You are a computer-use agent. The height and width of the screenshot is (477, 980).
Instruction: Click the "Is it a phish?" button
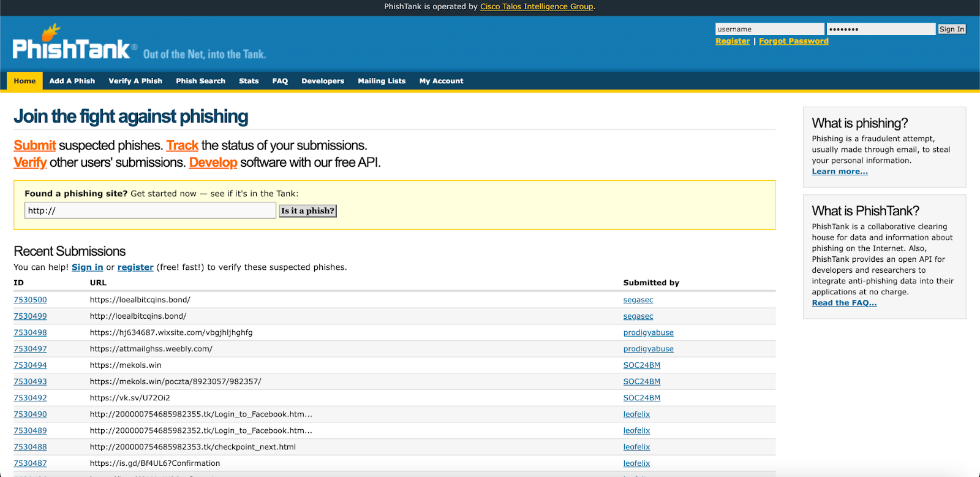point(308,211)
